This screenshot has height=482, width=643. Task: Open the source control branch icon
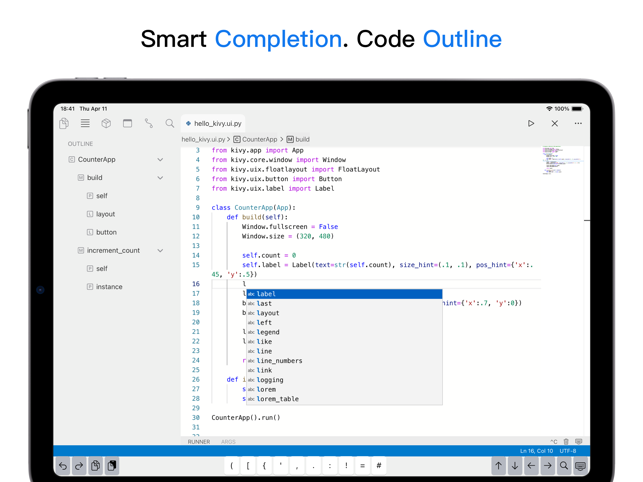click(149, 123)
